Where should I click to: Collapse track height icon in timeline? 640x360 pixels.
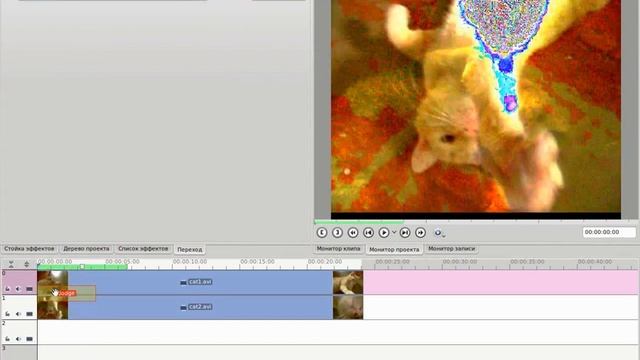point(11,264)
